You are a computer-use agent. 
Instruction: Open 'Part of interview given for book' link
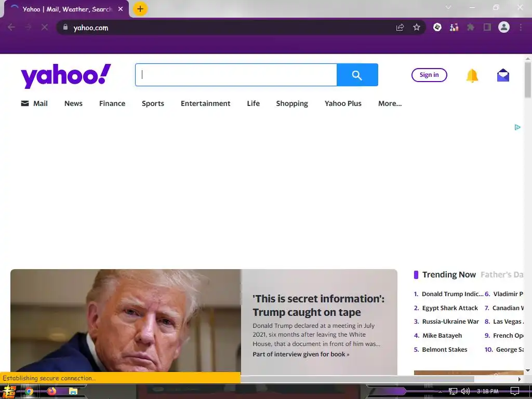(301, 354)
